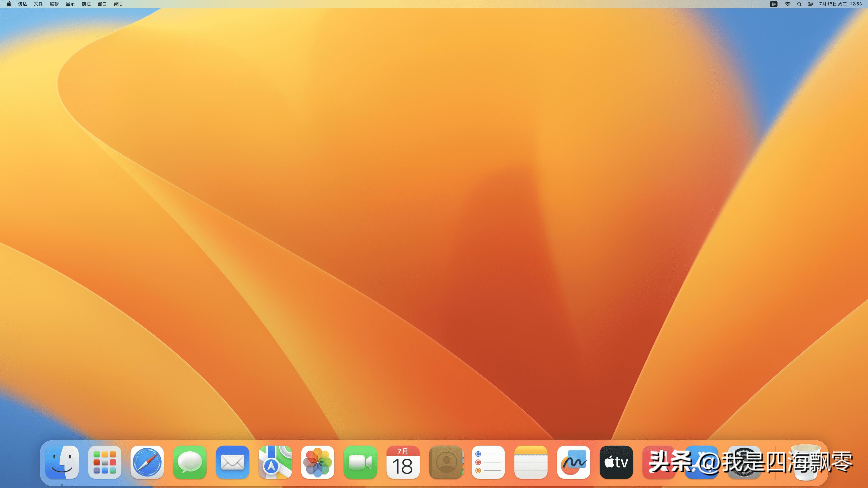Start FaceTime from the Dock
Image resolution: width=868 pixels, height=488 pixels.
point(360,462)
